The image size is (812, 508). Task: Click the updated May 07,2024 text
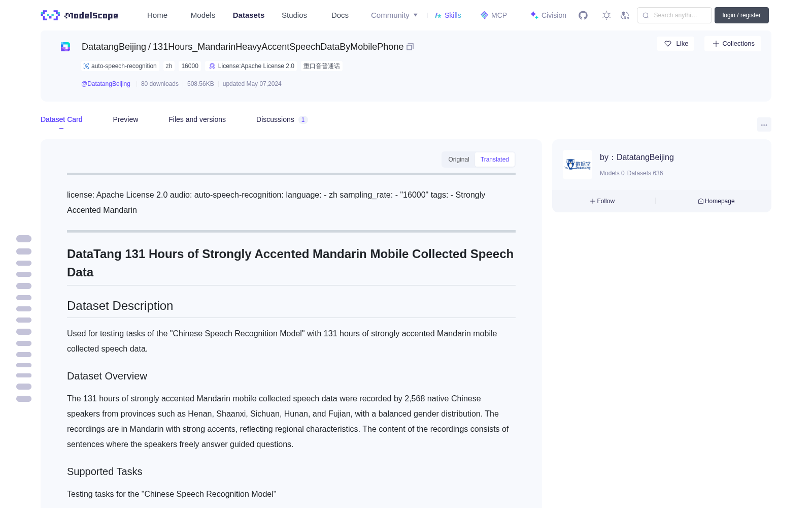tap(252, 84)
